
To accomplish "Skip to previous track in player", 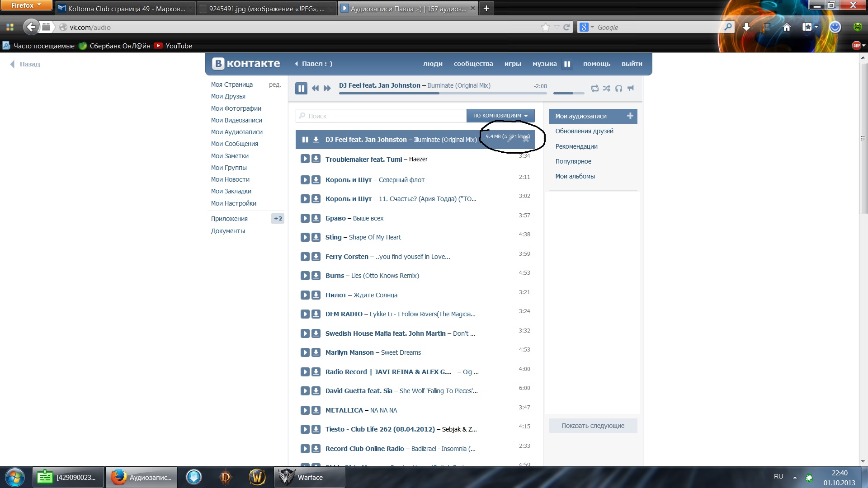I will pos(315,88).
